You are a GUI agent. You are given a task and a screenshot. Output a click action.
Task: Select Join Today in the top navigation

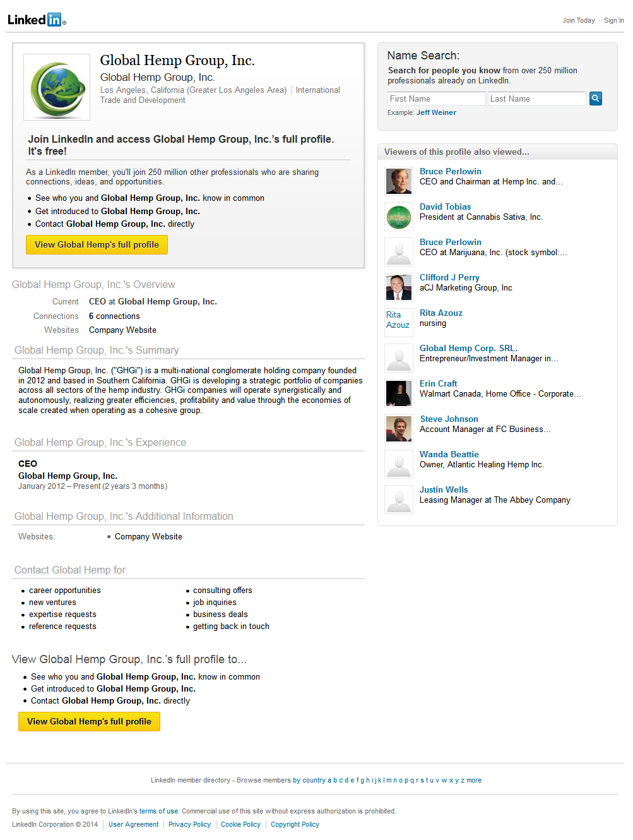point(578,20)
